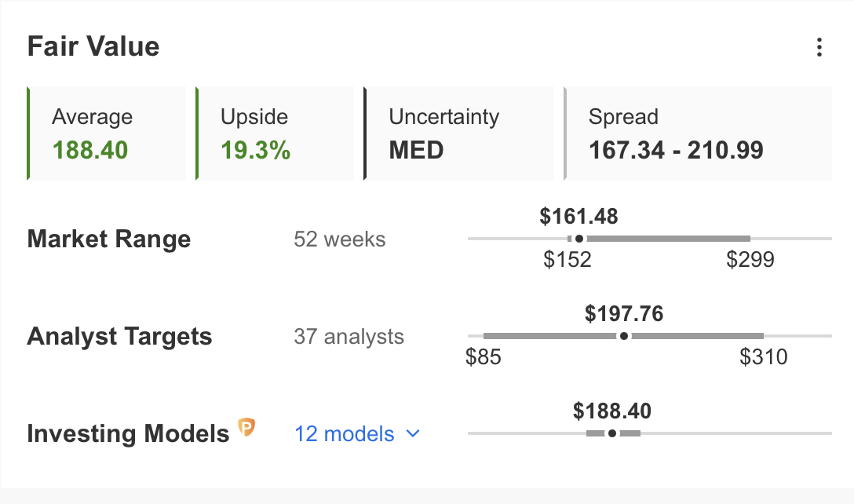854x504 pixels.
Task: Click the orange Pro badge icon
Action: coord(246,429)
